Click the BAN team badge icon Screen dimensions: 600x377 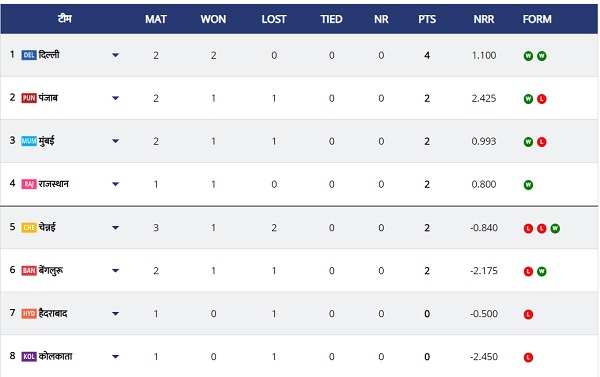[x=29, y=271]
